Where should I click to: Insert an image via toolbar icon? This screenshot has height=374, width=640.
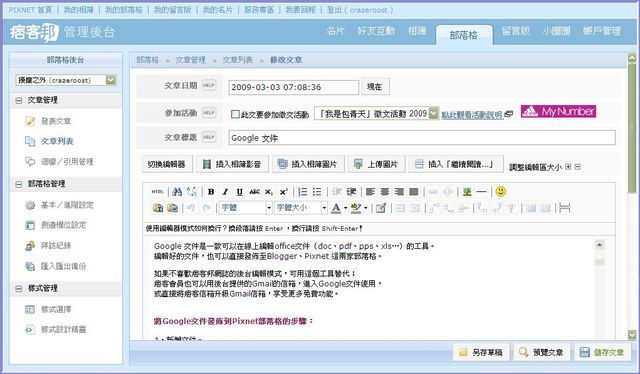(467, 191)
